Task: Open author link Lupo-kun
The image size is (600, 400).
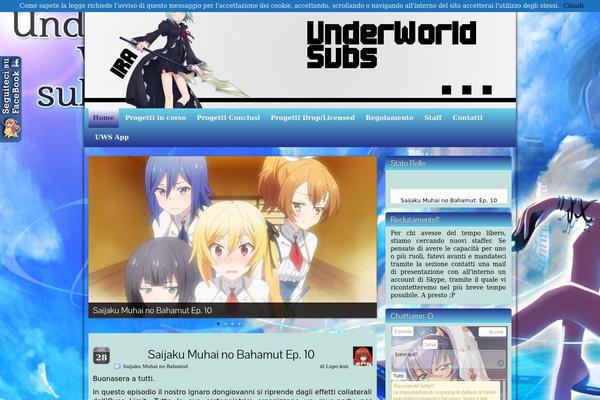Action: coord(337,366)
